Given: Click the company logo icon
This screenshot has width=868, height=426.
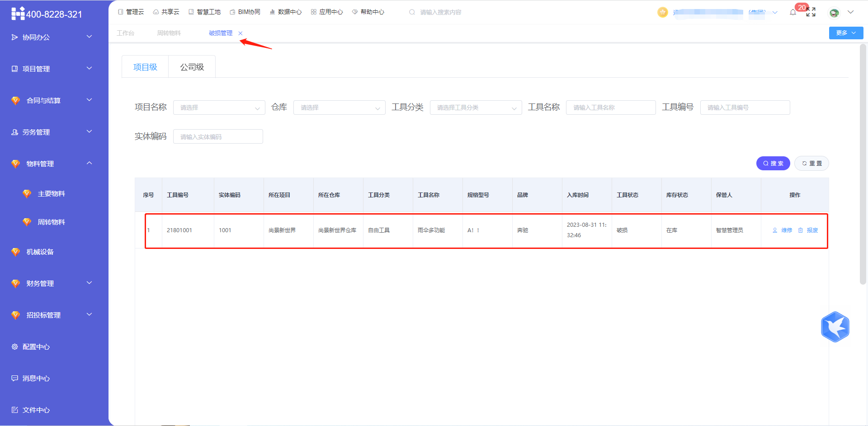Looking at the screenshot, I should pyautogui.click(x=18, y=14).
